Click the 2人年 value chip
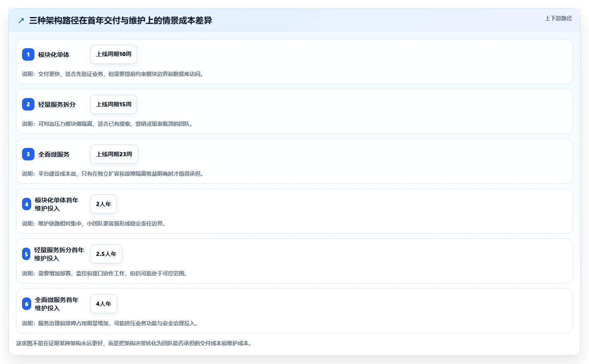 pos(104,204)
